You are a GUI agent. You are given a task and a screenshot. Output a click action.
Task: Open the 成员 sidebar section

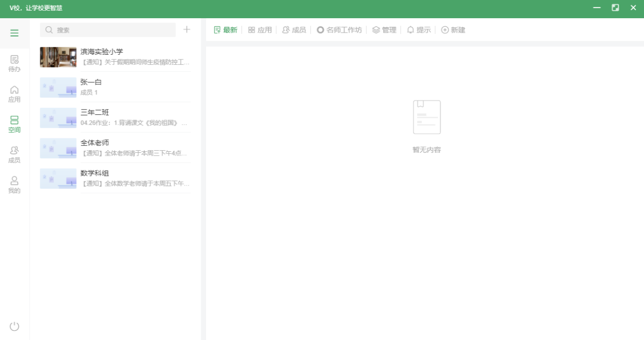coord(14,154)
